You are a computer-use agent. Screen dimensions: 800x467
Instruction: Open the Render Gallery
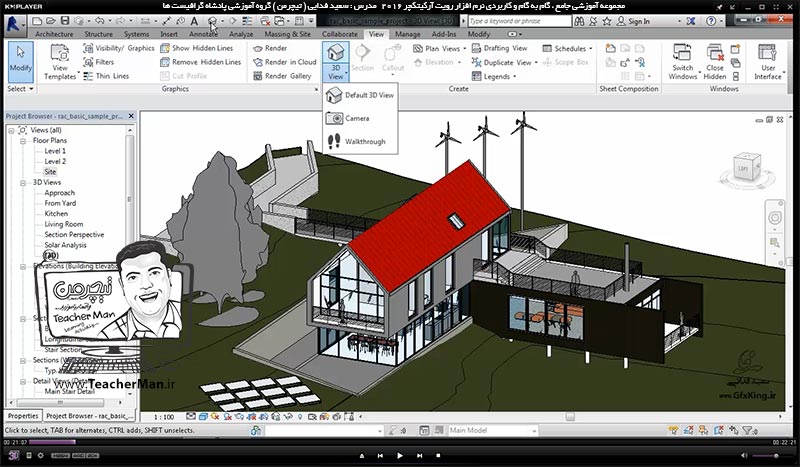[x=282, y=76]
